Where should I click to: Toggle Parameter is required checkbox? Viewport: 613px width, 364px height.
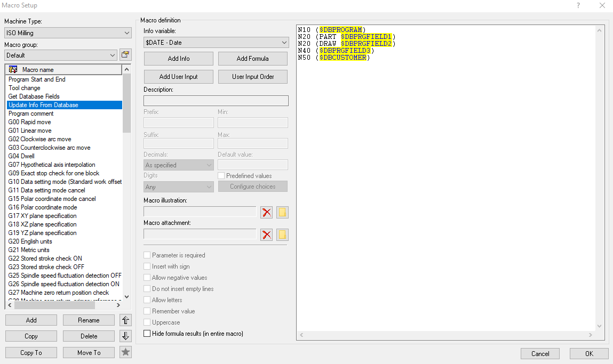tap(147, 255)
